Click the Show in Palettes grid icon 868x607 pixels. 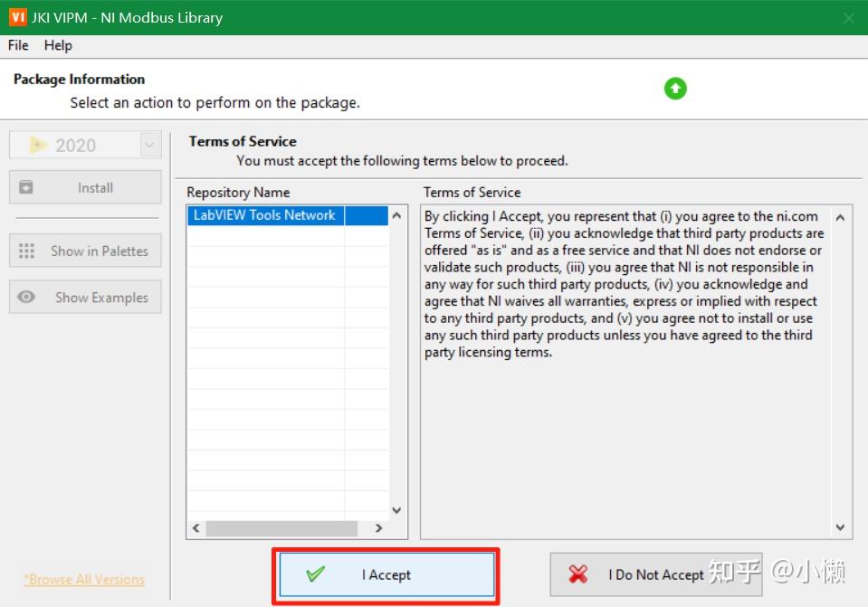tap(26, 251)
